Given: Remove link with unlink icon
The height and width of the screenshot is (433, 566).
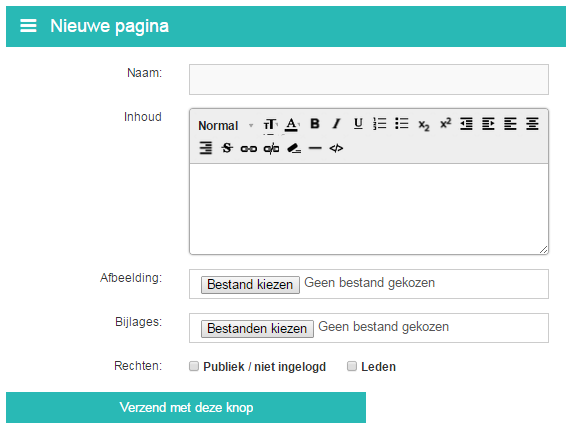Looking at the screenshot, I should [x=271, y=148].
